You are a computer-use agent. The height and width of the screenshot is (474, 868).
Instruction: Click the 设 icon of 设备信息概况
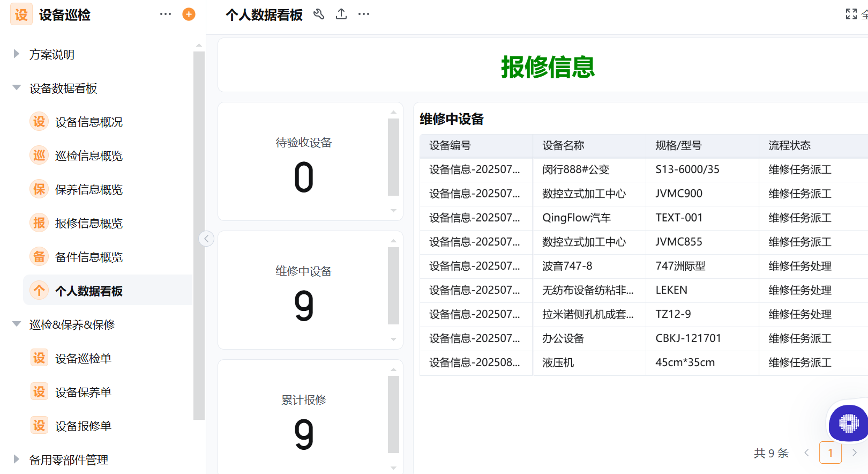tap(39, 122)
